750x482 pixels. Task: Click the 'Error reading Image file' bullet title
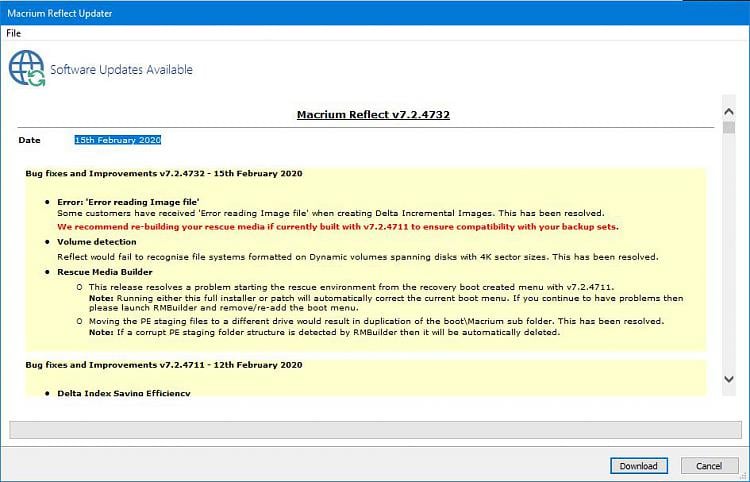coord(128,202)
